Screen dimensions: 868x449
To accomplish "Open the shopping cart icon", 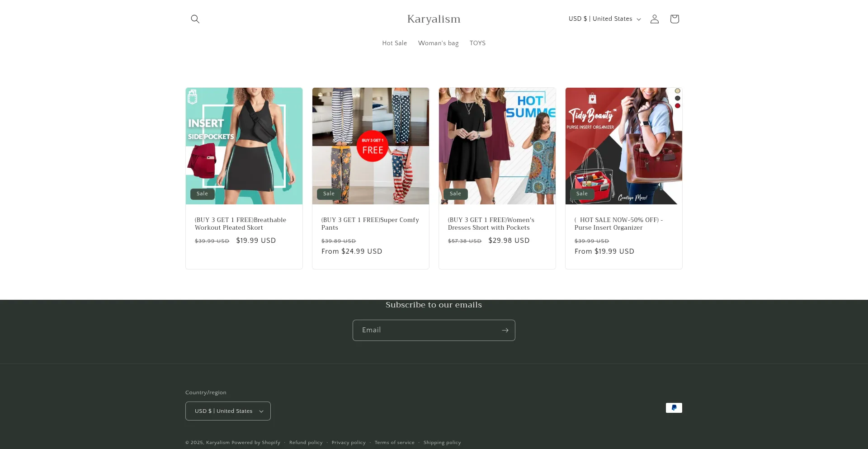I will [x=674, y=19].
